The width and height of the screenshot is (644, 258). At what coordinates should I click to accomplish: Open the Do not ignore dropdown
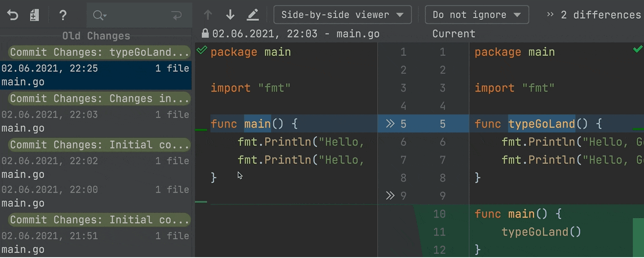pyautogui.click(x=477, y=15)
